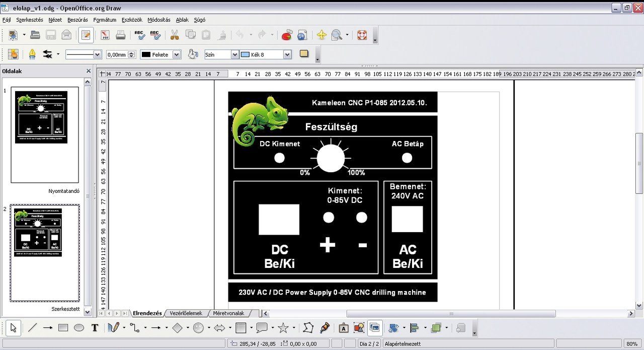Open the Szín fill type dropdown
Screen dimensions: 644x350
pyautogui.click(x=235, y=54)
